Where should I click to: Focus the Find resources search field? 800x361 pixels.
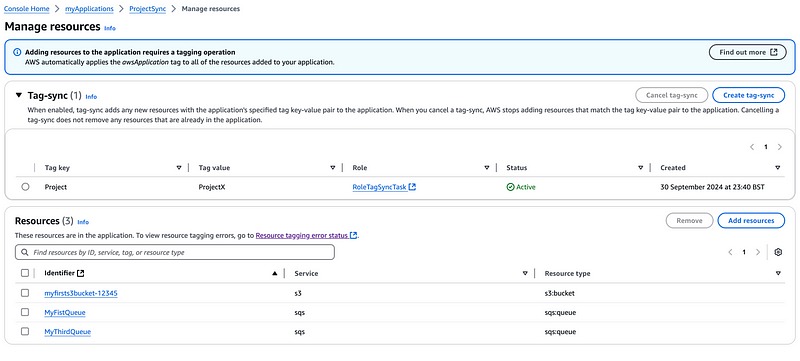tap(175, 252)
